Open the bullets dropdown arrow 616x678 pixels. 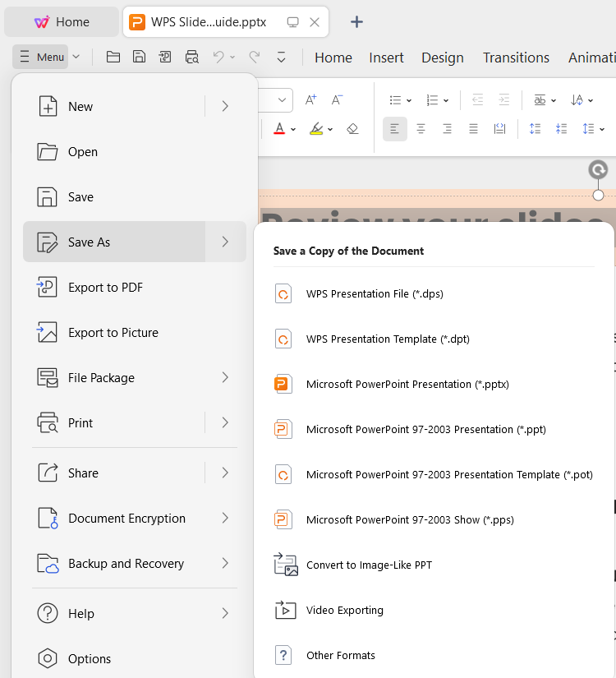[x=409, y=101]
